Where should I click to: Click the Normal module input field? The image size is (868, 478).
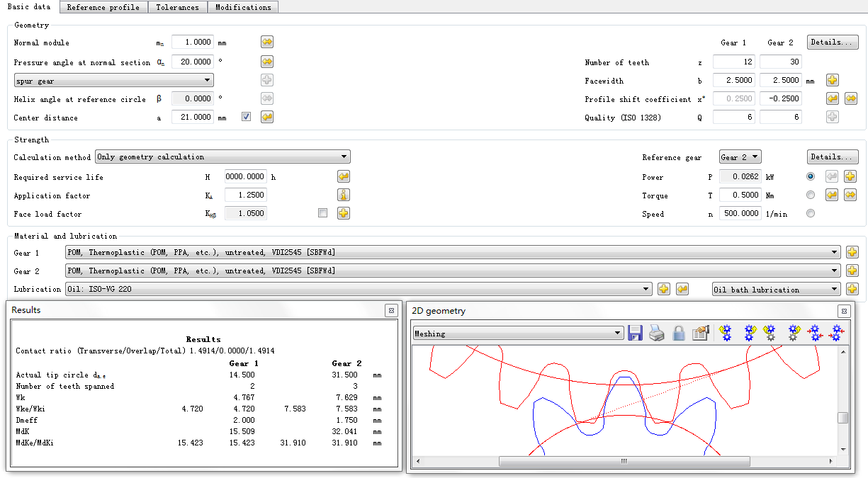(193, 42)
